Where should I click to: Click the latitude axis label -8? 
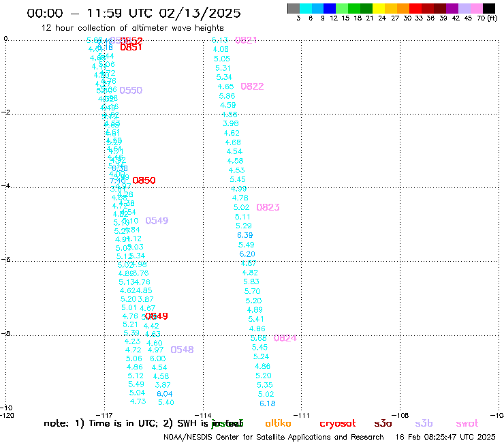click(x=5, y=333)
